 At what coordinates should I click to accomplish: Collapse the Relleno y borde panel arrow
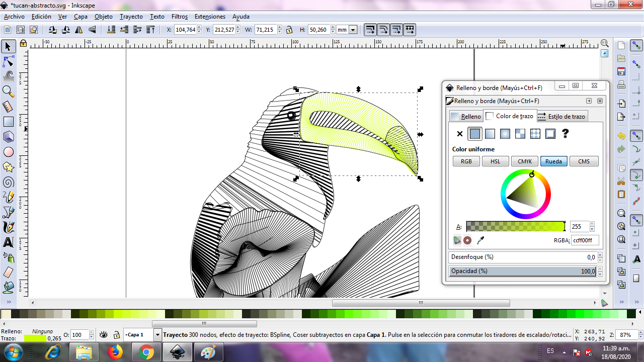click(x=589, y=101)
